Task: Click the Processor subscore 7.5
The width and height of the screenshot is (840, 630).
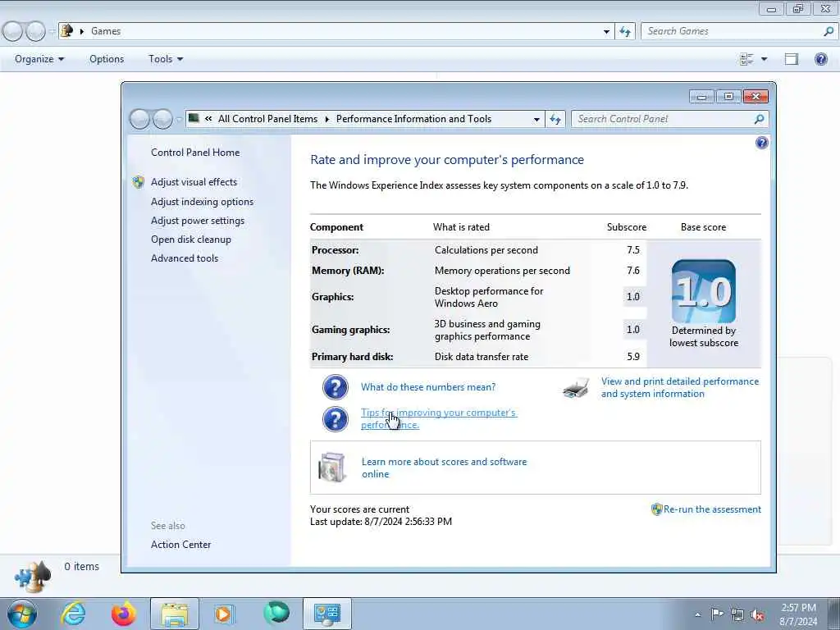Action: click(632, 250)
